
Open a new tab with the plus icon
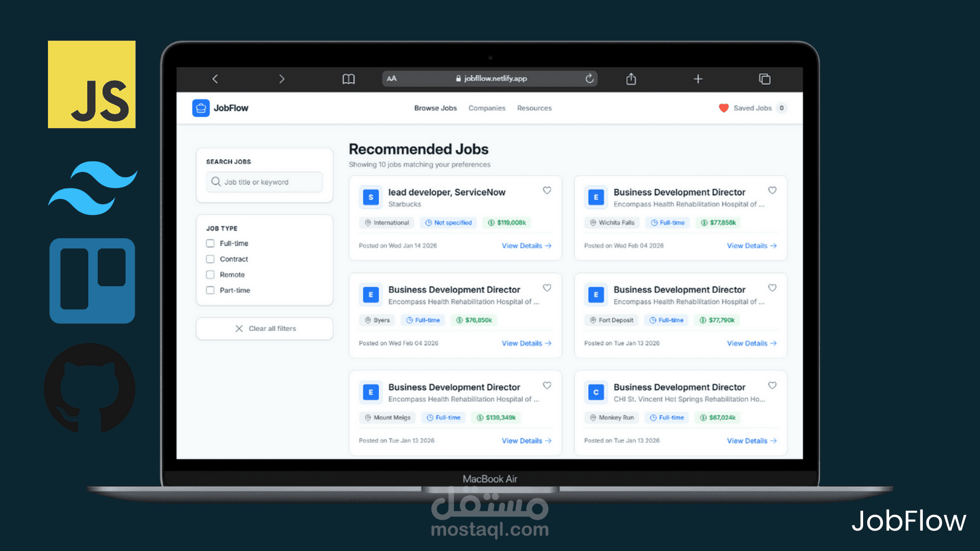pos(698,79)
